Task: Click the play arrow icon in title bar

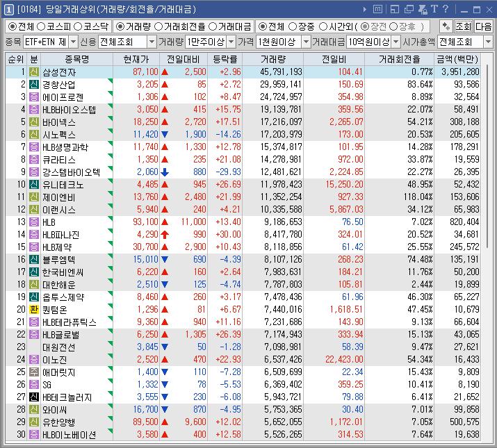Action: (365, 10)
